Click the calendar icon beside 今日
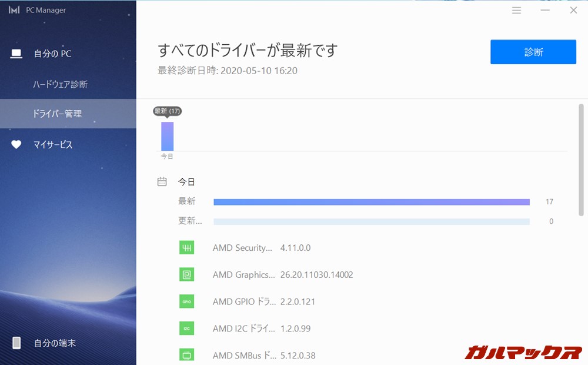The height and width of the screenshot is (365, 588). 161,181
